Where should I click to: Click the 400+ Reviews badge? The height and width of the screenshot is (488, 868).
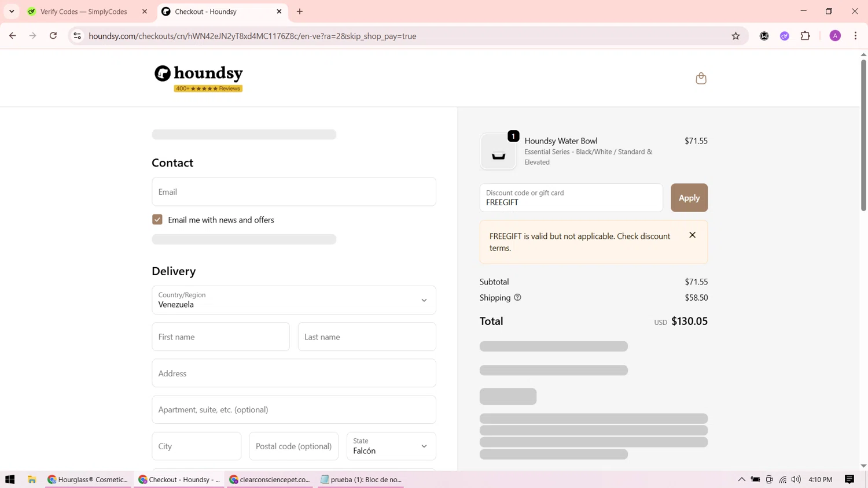coord(208,88)
